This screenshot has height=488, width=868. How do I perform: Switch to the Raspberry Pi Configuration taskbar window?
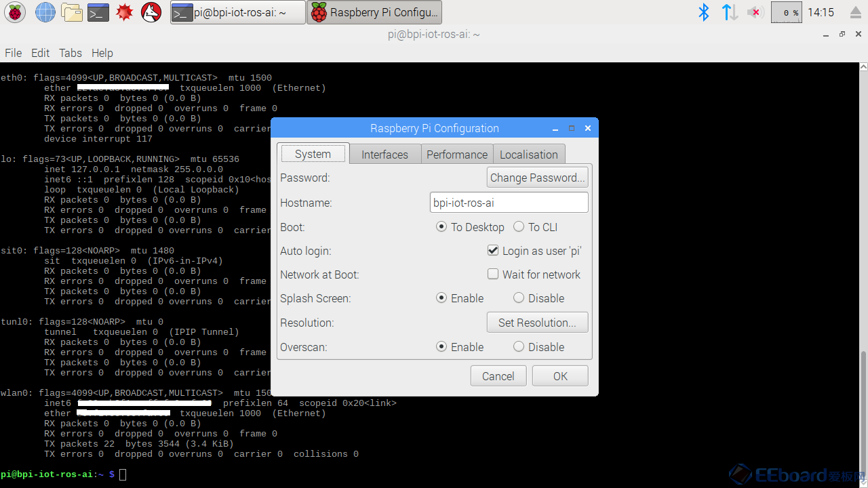point(374,12)
